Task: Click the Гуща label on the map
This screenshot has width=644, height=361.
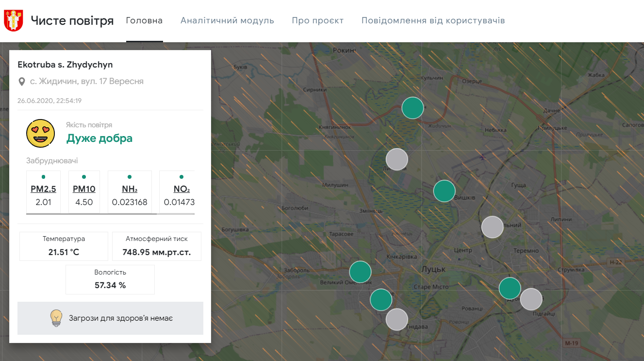Action: pyautogui.click(x=518, y=185)
